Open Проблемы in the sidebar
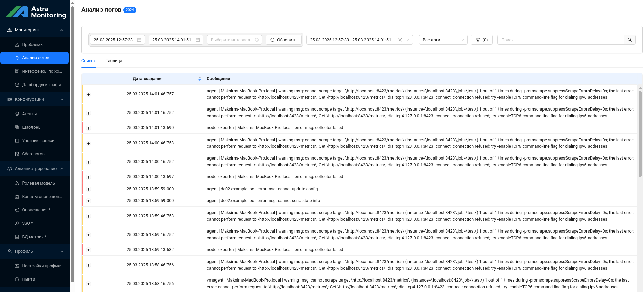Screen dimensions: 644x292 coord(33,45)
